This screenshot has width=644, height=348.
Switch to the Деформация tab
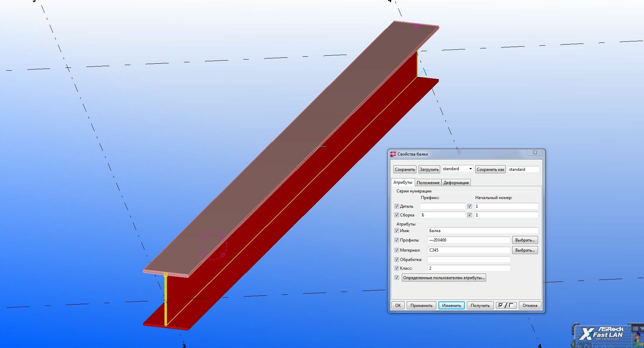click(456, 183)
